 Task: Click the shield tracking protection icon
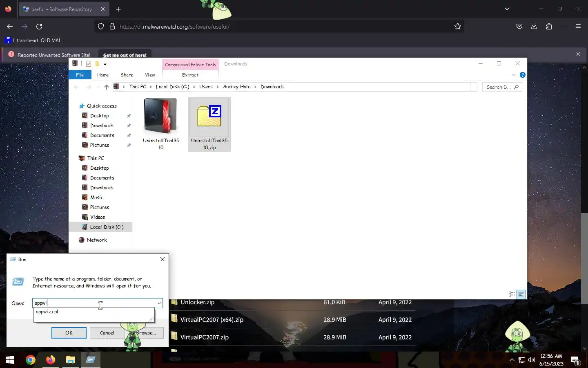101,27
